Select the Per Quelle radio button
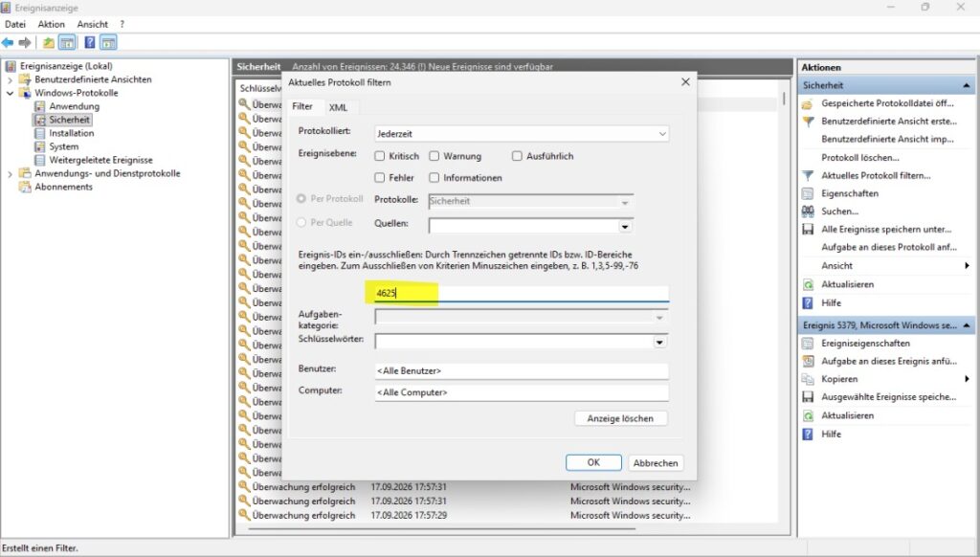Image resolution: width=980 pixels, height=557 pixels. [x=301, y=223]
